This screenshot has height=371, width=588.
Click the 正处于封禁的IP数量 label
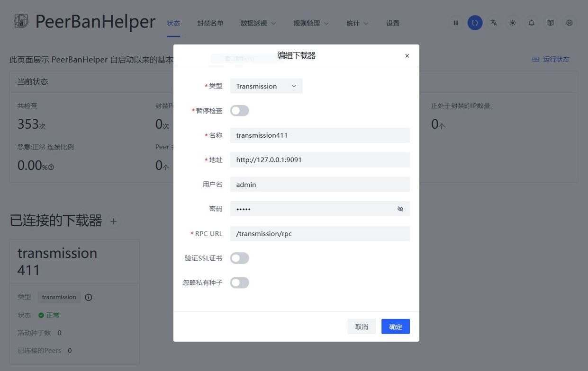461,106
